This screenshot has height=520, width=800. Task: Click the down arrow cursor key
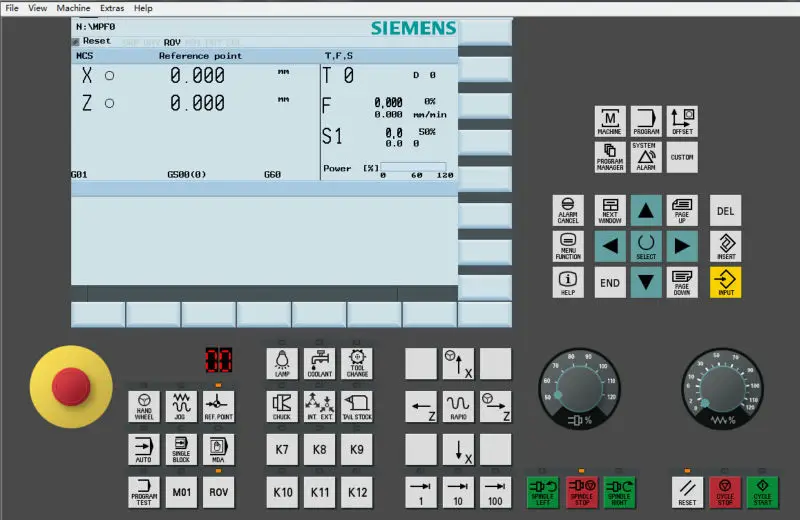(x=646, y=282)
